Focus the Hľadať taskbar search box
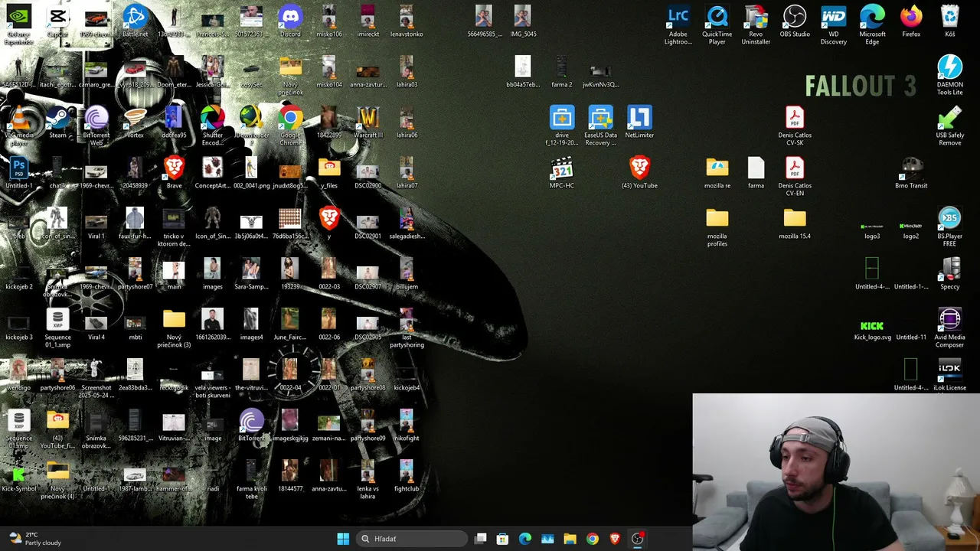Screen dimensions: 980x551 [x=412, y=539]
